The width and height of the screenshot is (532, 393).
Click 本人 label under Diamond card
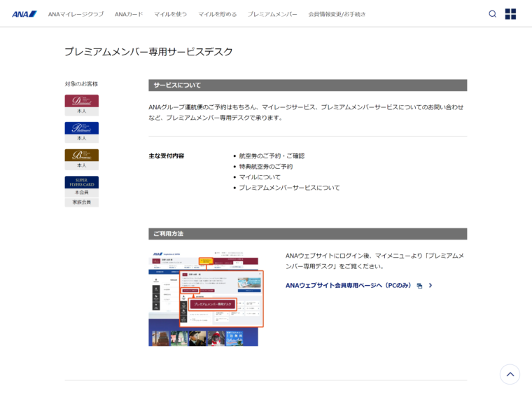coord(82,111)
